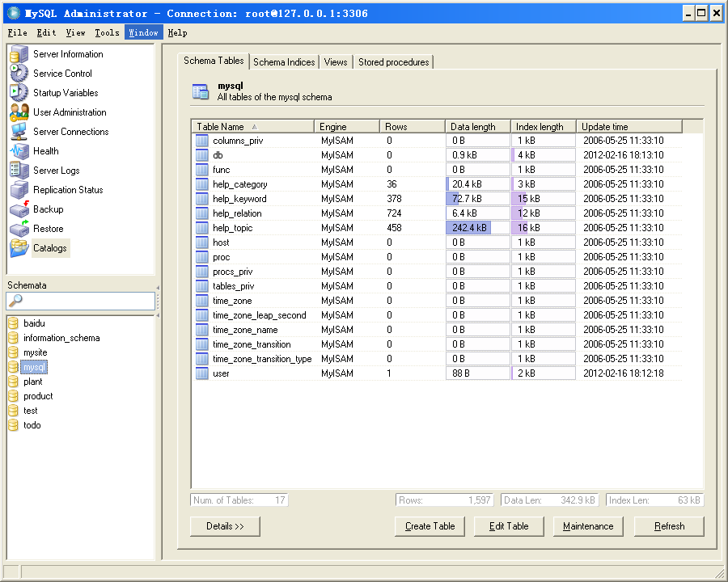The image size is (728, 582).
Task: Click the 2012-02-16 18:12:18 update time
Action: (x=624, y=373)
